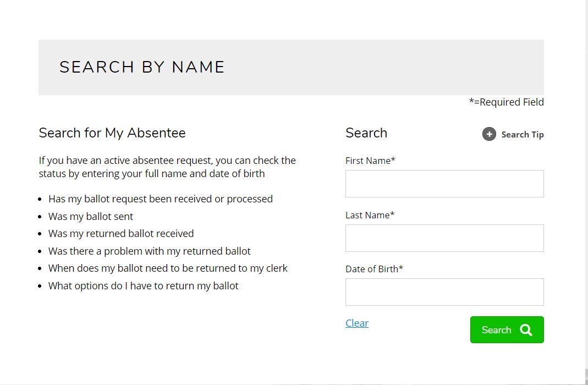Click the Clear link to reset the form
The height and width of the screenshot is (385, 588).
click(356, 323)
